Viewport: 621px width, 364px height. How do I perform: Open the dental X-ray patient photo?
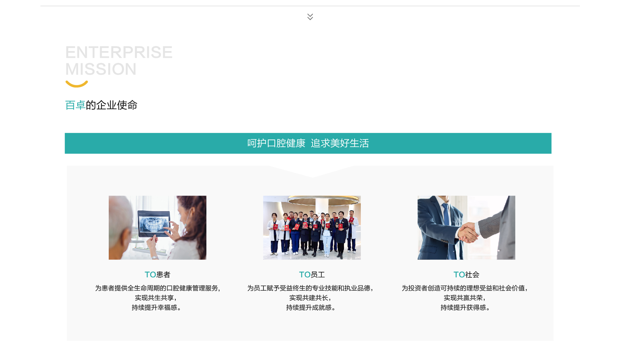[x=157, y=228]
